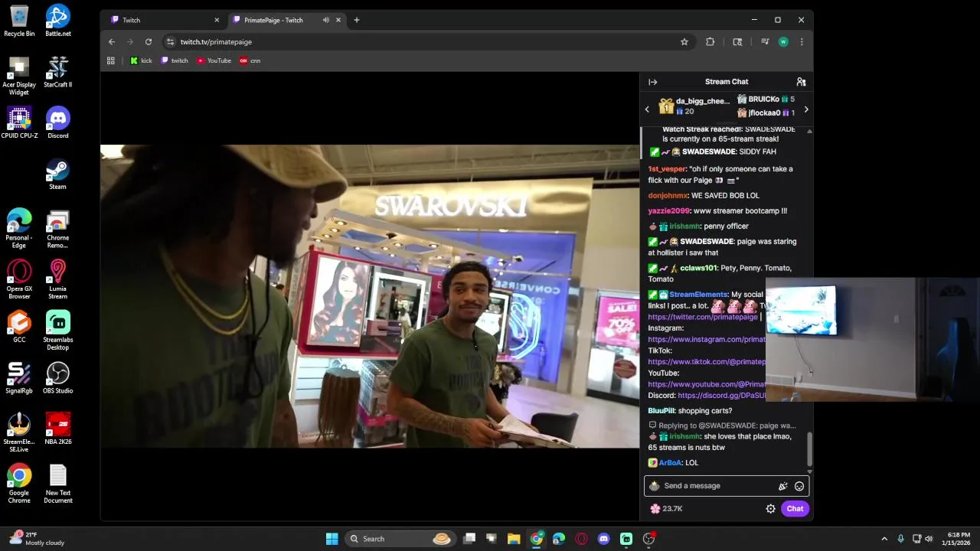Open bookmarks apps grid icon
The image size is (980, 551).
111,60
